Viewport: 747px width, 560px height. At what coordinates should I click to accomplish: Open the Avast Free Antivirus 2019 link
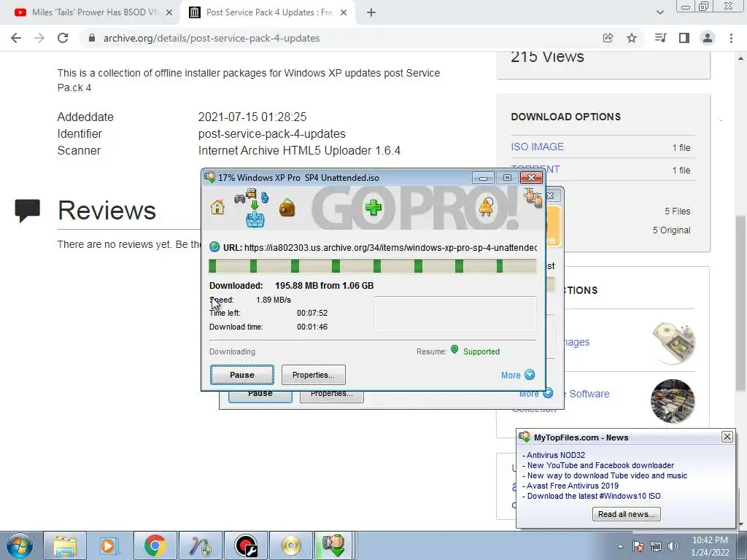(x=572, y=486)
